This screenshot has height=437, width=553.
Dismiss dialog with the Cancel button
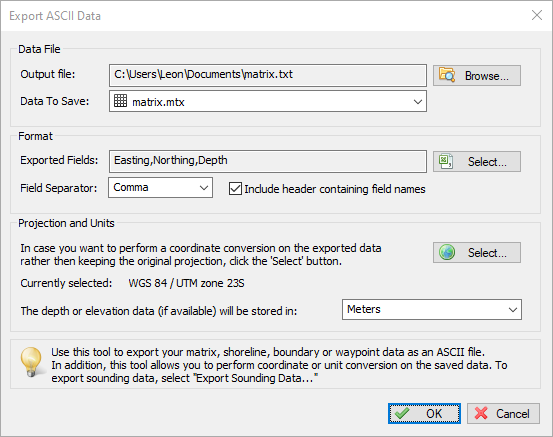pos(503,413)
